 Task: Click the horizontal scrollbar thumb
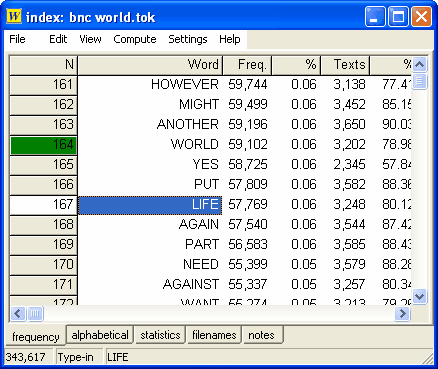[x=35, y=314]
